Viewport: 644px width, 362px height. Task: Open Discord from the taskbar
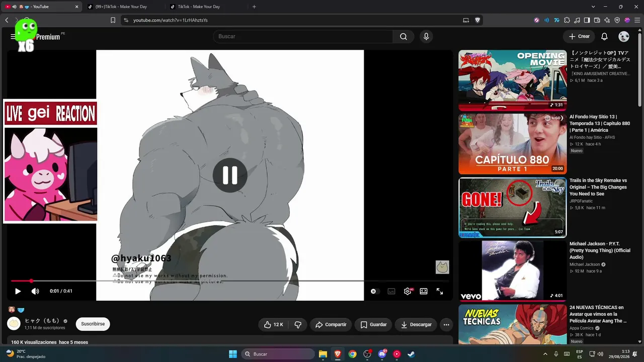(x=382, y=354)
